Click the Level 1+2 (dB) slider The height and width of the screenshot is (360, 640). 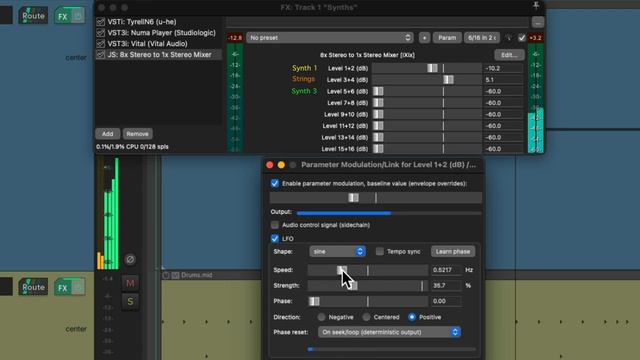click(427, 68)
